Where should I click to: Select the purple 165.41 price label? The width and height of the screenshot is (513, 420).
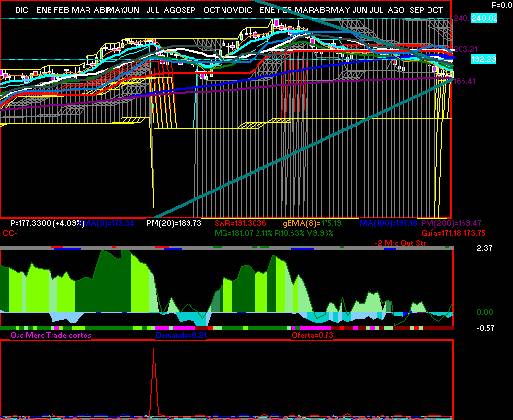pos(465,81)
